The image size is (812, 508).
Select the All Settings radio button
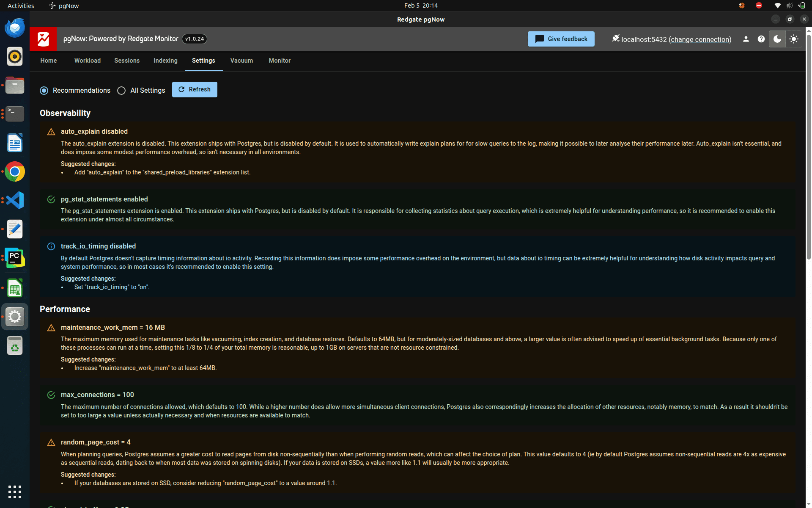121,91
